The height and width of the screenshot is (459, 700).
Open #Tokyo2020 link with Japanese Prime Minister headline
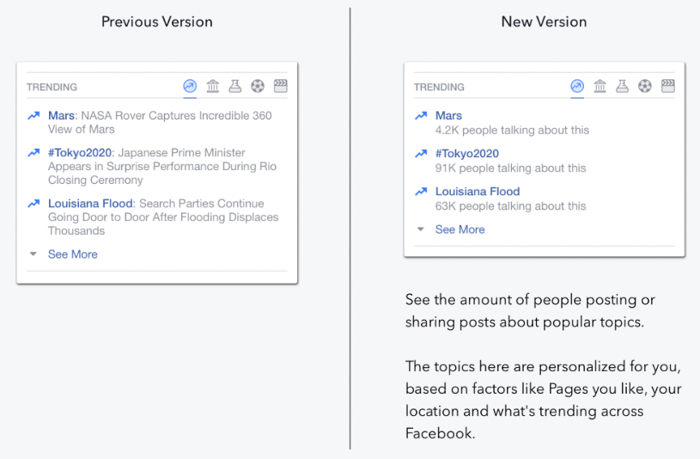click(x=77, y=153)
